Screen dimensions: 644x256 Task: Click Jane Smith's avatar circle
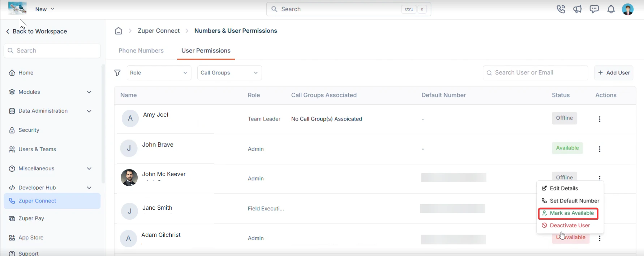(x=129, y=211)
